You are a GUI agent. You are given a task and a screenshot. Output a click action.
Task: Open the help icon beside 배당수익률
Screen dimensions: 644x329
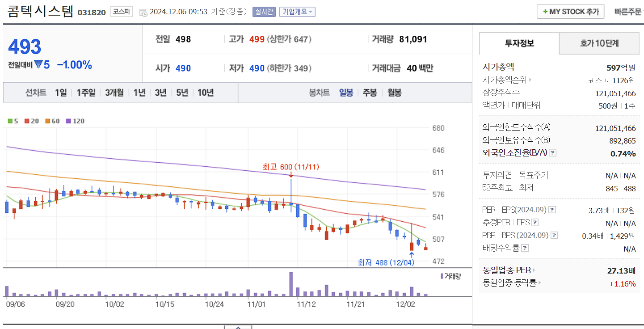(x=524, y=247)
